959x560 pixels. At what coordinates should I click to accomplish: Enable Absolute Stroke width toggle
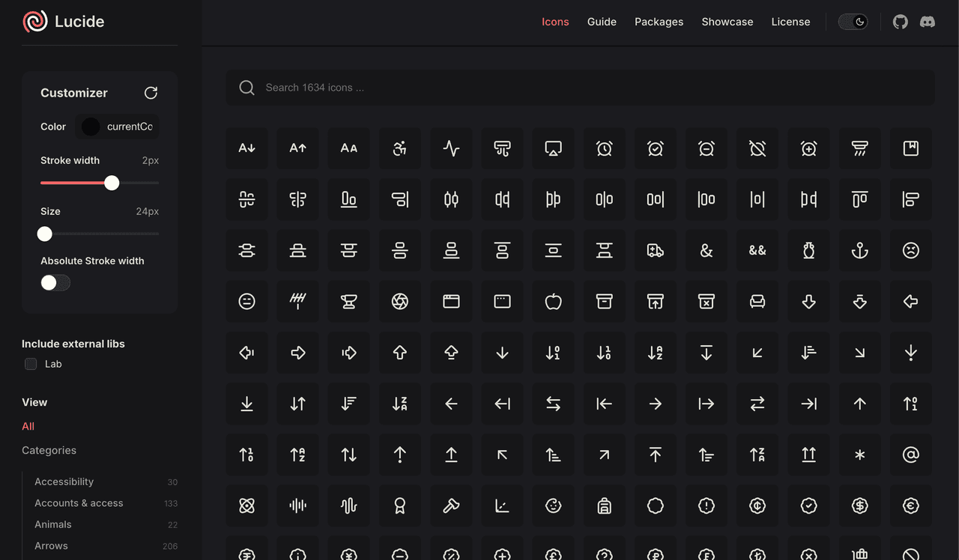point(55,282)
